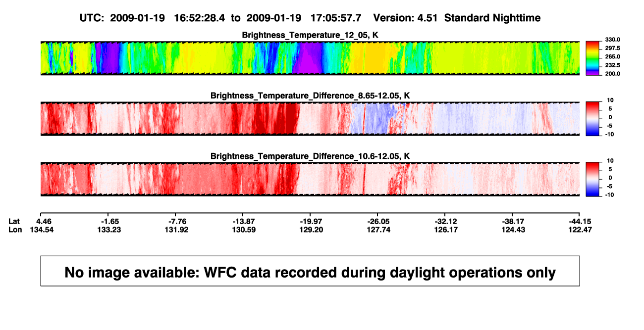Click the 129.20 longitude axis label
This screenshot has height=330, width=644.
(x=310, y=230)
